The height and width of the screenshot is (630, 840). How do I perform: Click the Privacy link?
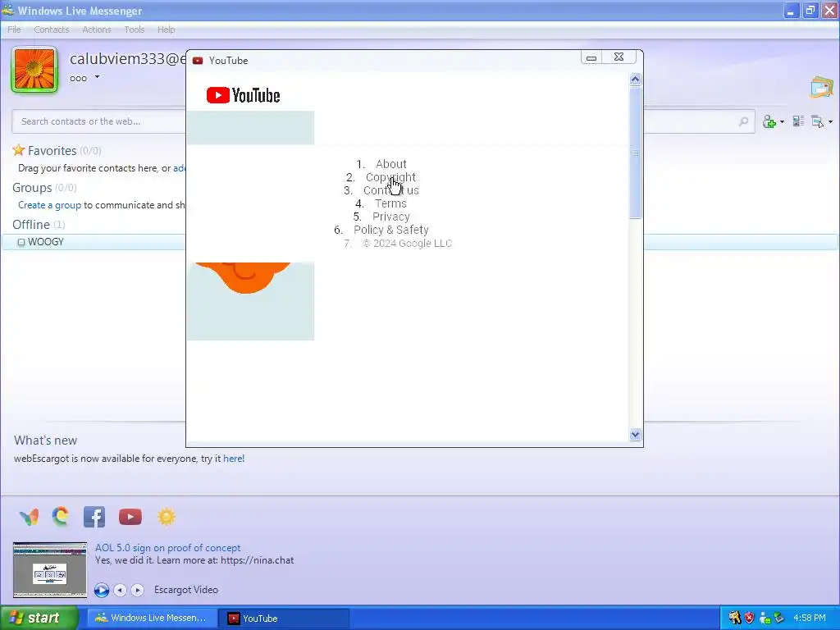point(391,217)
